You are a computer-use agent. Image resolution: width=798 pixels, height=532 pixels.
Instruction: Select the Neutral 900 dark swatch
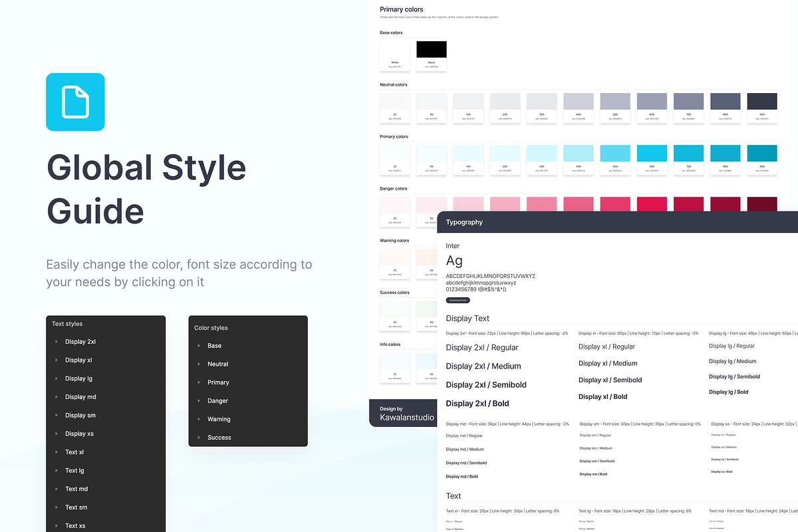coord(762,102)
